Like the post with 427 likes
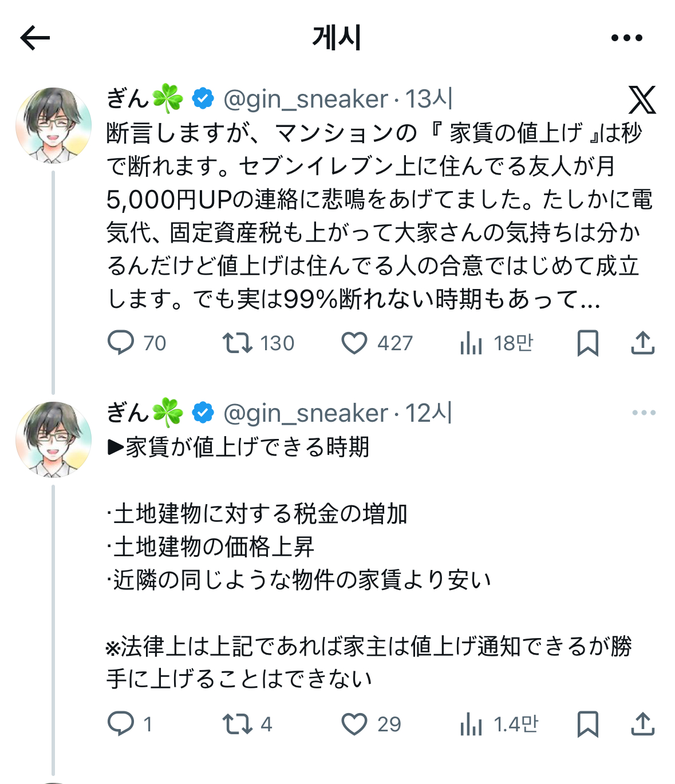The width and height of the screenshot is (675, 784). tap(354, 343)
